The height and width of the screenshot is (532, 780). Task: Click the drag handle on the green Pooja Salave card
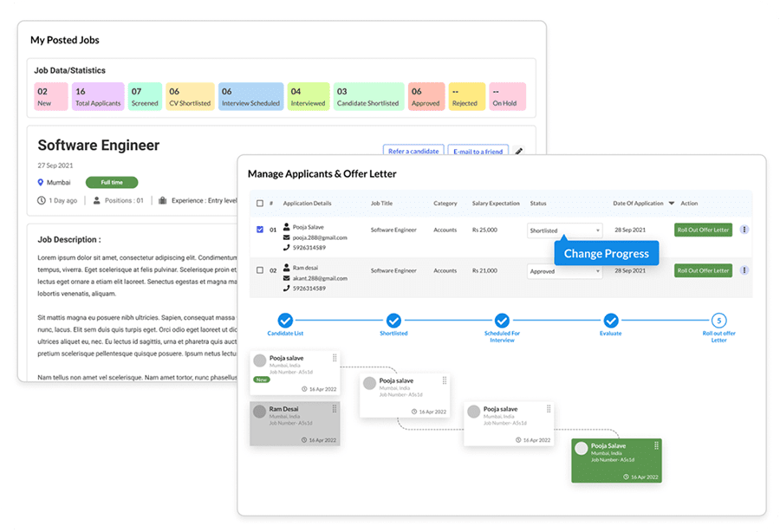pyautogui.click(x=656, y=445)
